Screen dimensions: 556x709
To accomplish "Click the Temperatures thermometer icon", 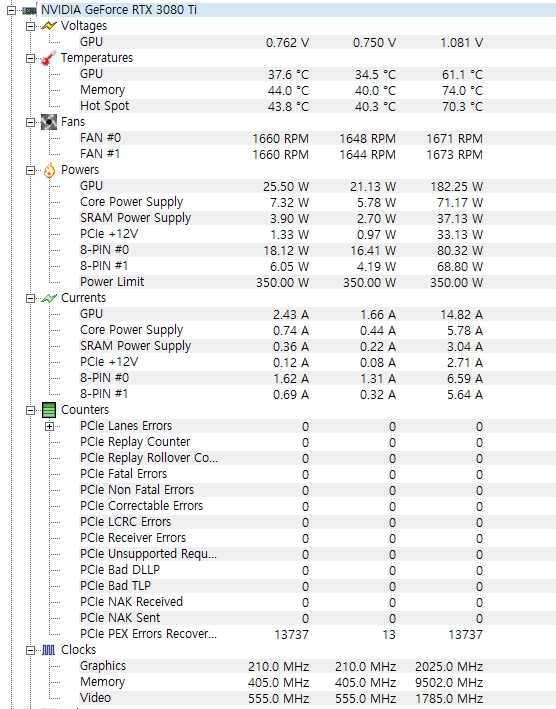I will coord(49,58).
